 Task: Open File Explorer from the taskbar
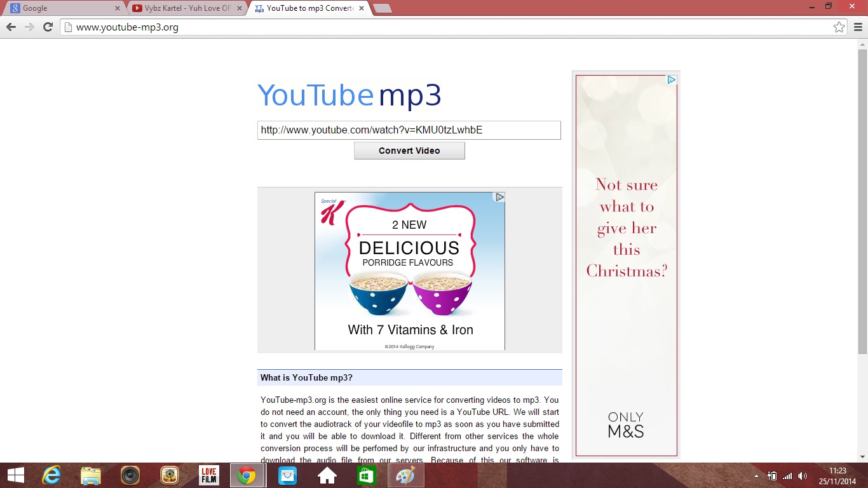coord(91,475)
